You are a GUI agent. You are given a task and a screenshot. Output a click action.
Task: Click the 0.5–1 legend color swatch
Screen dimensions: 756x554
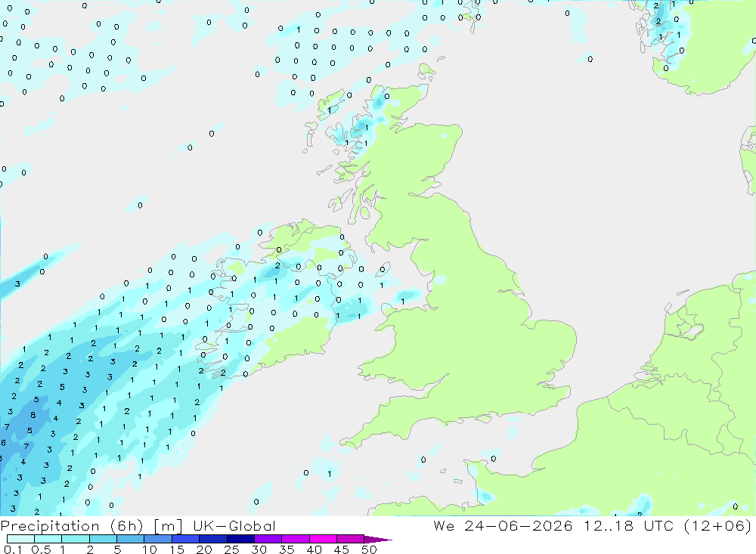click(x=48, y=539)
